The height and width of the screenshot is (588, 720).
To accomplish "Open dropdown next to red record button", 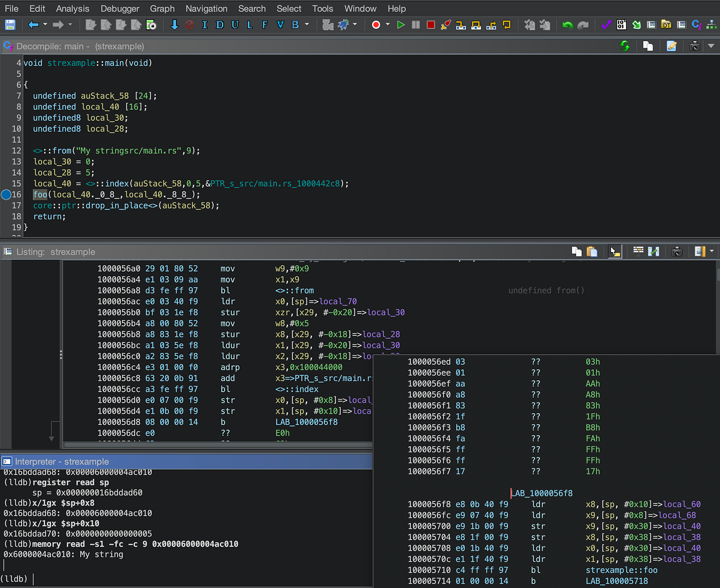I will (x=388, y=25).
